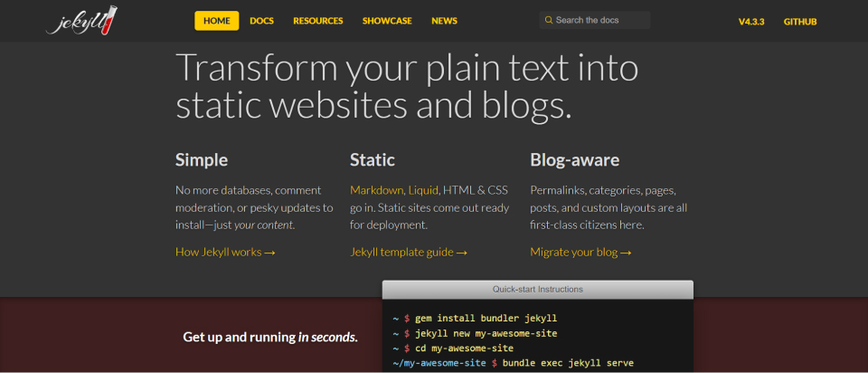The image size is (868, 373).
Task: Open How Jekyll works link
Action: click(225, 253)
